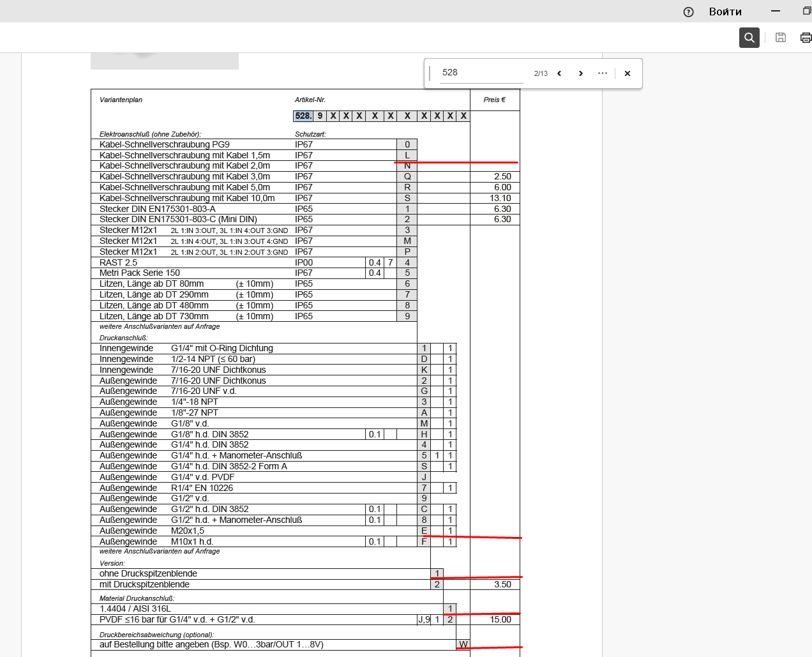Click the price 13.10

pos(500,198)
